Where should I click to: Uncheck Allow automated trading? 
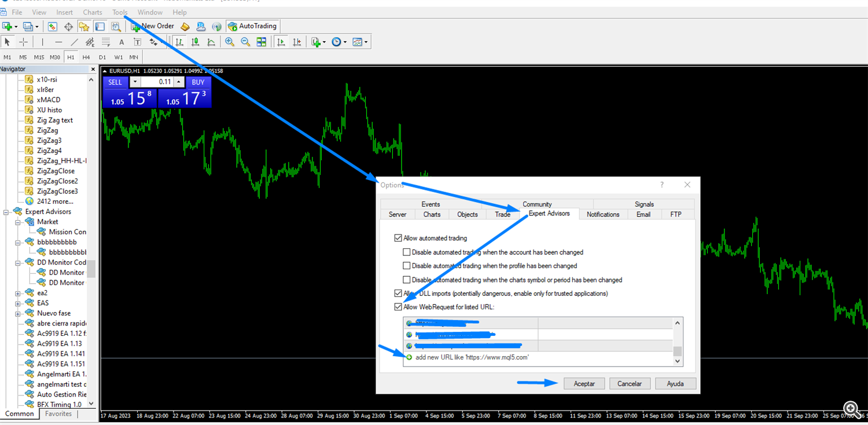pyautogui.click(x=398, y=238)
